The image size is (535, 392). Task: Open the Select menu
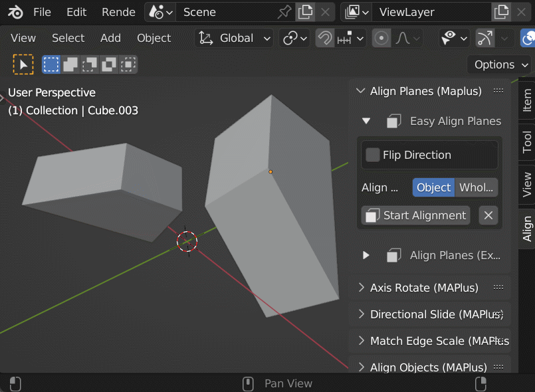click(68, 38)
